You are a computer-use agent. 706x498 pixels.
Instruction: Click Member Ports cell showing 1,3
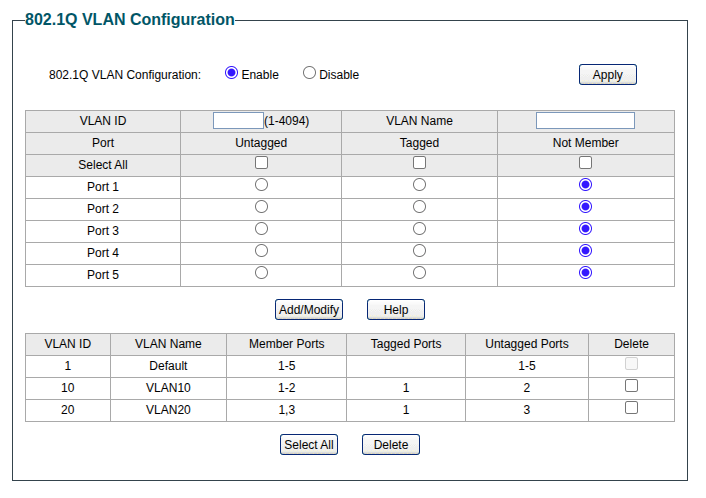point(286,410)
